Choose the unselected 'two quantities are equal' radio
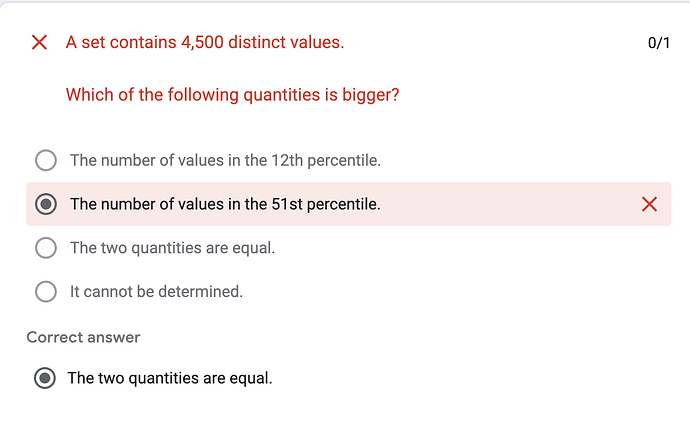This screenshot has height=429, width=690. tap(45, 248)
